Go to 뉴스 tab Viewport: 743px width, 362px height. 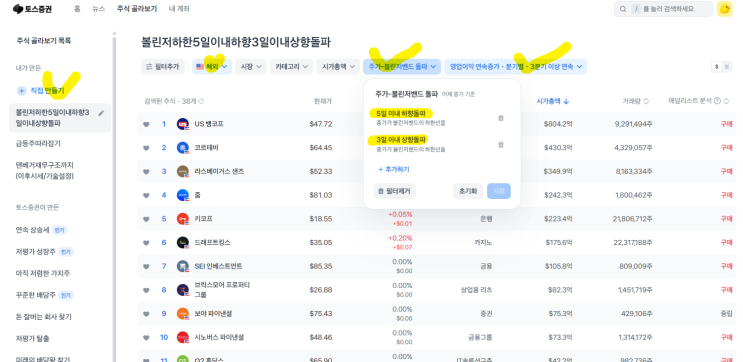[x=99, y=9]
